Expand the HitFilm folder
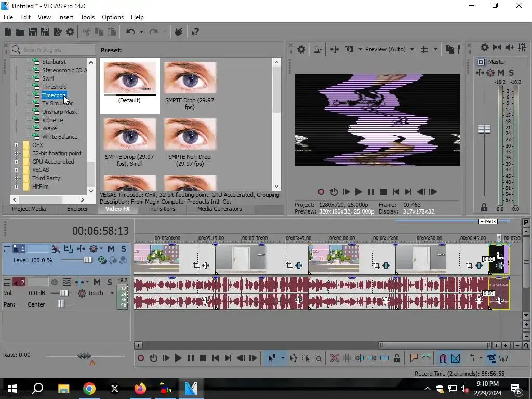This screenshot has height=399, width=532. coord(16,187)
